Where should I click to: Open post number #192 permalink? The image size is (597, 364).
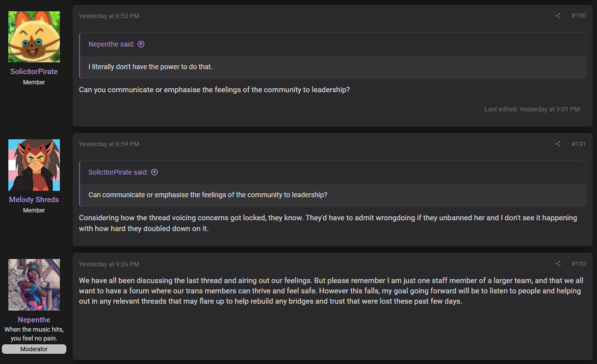[579, 264]
